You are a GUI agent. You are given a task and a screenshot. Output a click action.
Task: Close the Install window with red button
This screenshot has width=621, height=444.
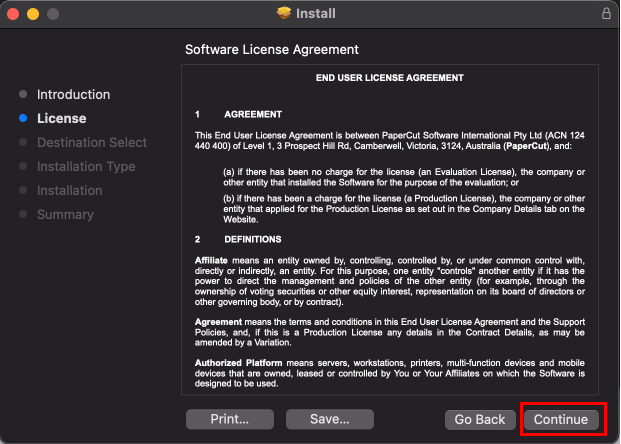[13, 14]
